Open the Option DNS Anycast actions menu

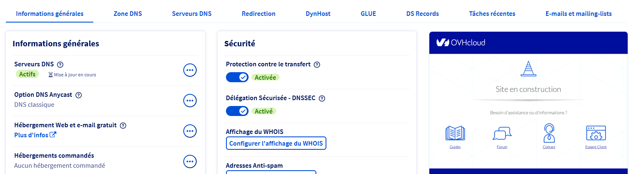(190, 101)
